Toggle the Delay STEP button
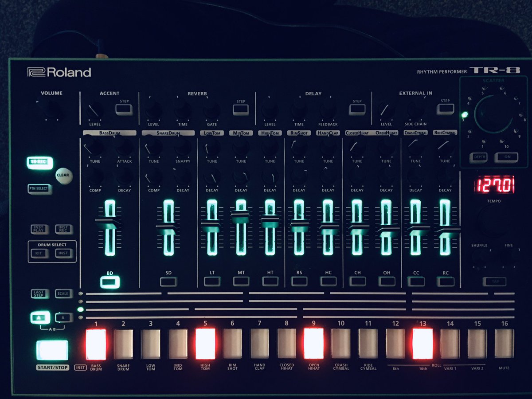The image size is (532, 399). tap(357, 110)
